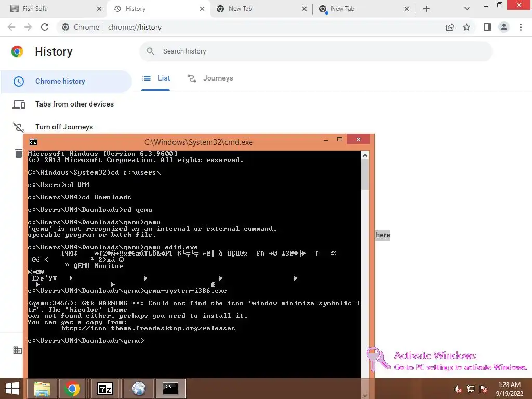Go back using the browser back arrow
532x399 pixels.
[x=11, y=27]
